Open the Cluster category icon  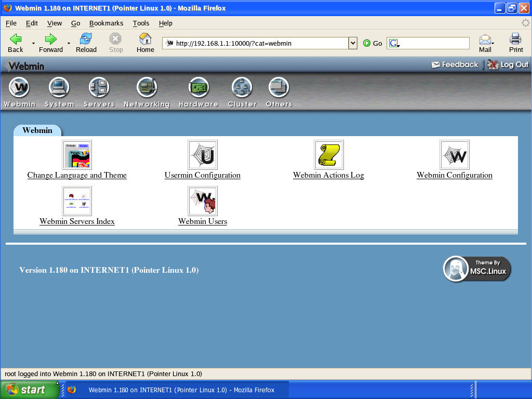242,87
